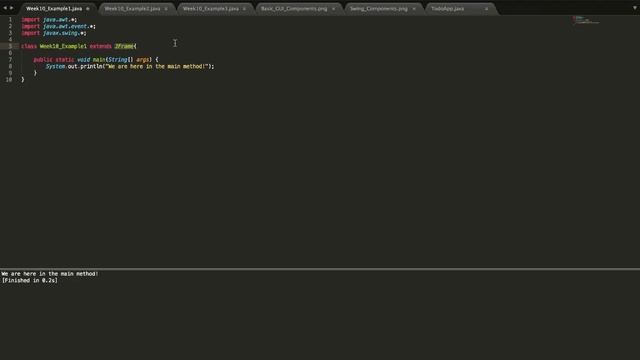Click the highlighted JFrame word

[124, 46]
